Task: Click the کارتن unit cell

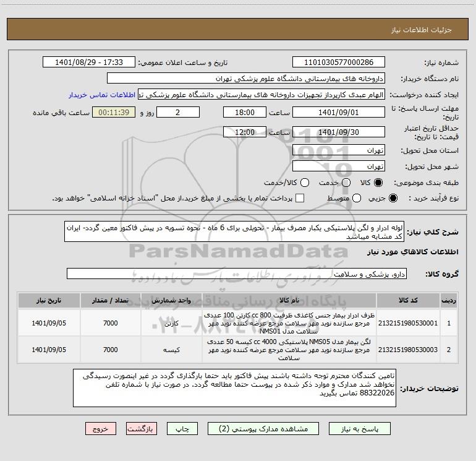Action: coord(171,324)
